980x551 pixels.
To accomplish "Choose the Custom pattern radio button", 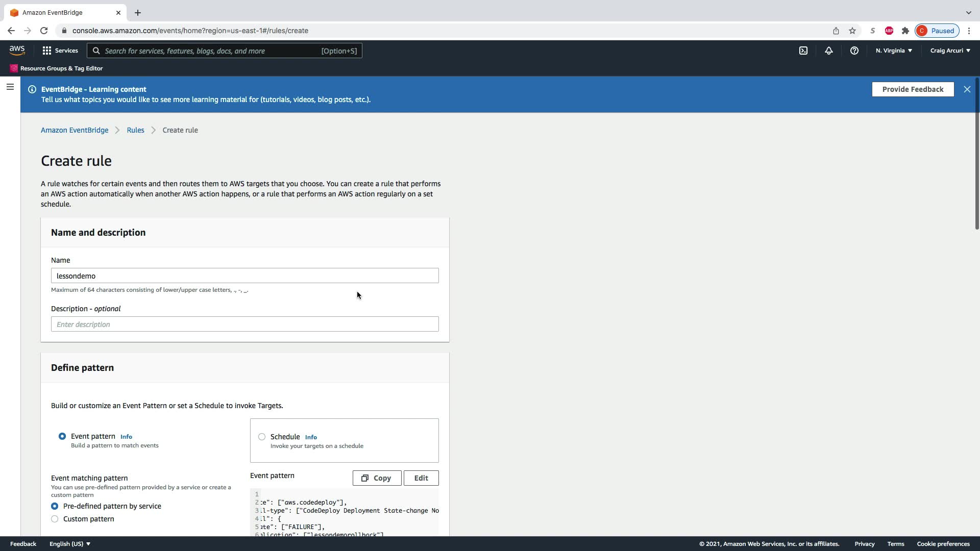I will pyautogui.click(x=55, y=519).
